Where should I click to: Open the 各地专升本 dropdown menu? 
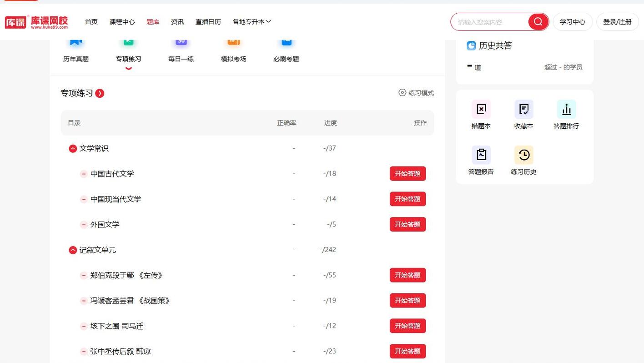pos(252,22)
